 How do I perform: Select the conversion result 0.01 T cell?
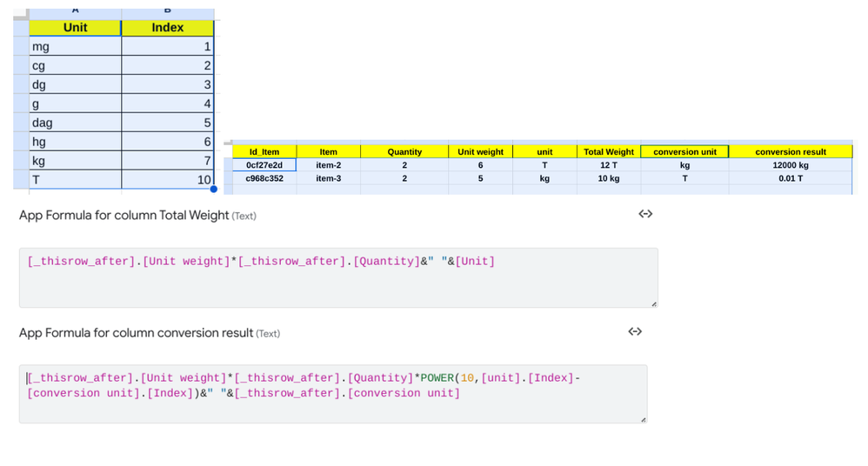click(791, 178)
